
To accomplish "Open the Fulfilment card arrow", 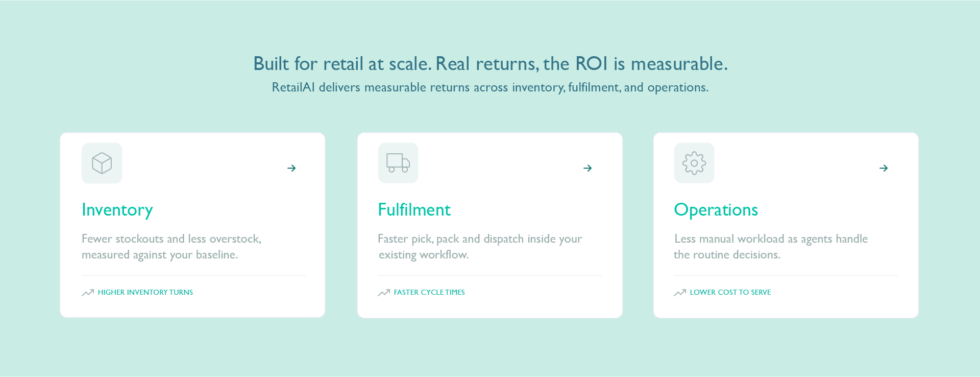I will click(587, 168).
